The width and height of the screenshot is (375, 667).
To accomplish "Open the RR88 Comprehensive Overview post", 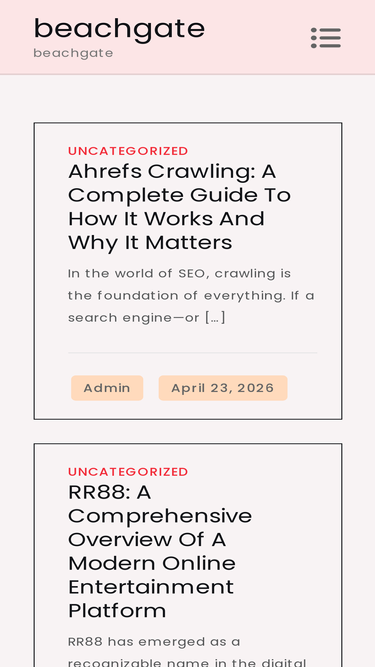I will [x=160, y=551].
